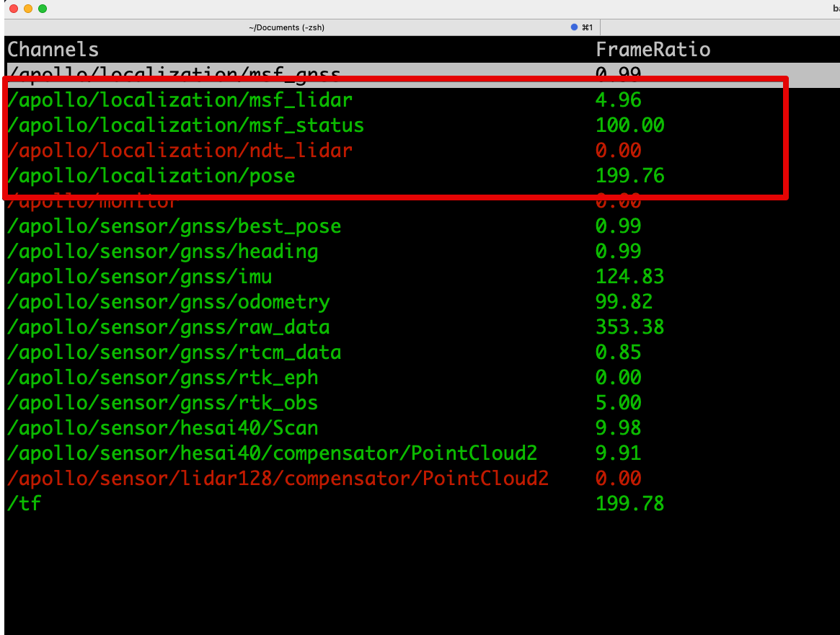Select the /apollo/sensor/gnss/imu channel
This screenshot has height=635, width=840.
tap(140, 277)
